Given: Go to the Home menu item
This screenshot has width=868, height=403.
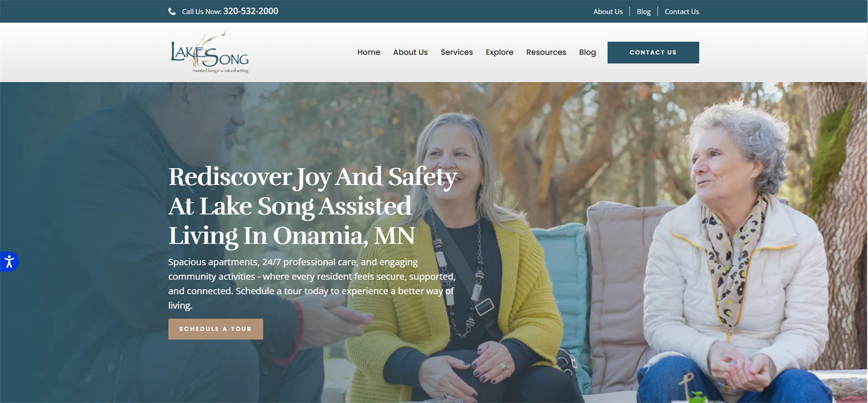Looking at the screenshot, I should click(x=368, y=52).
